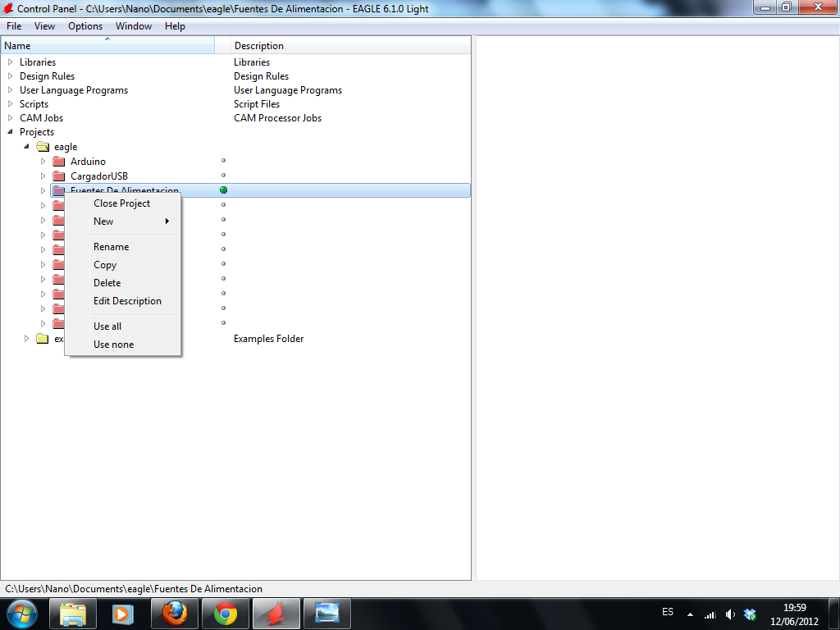Image resolution: width=840 pixels, height=630 pixels.
Task: Select the CargadorUSB project row
Action: (x=99, y=176)
